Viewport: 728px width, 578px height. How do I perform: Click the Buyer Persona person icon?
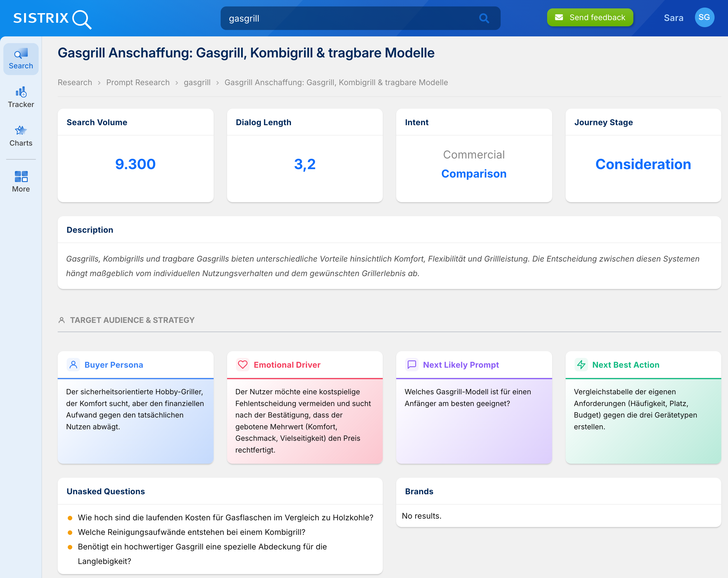tap(73, 365)
